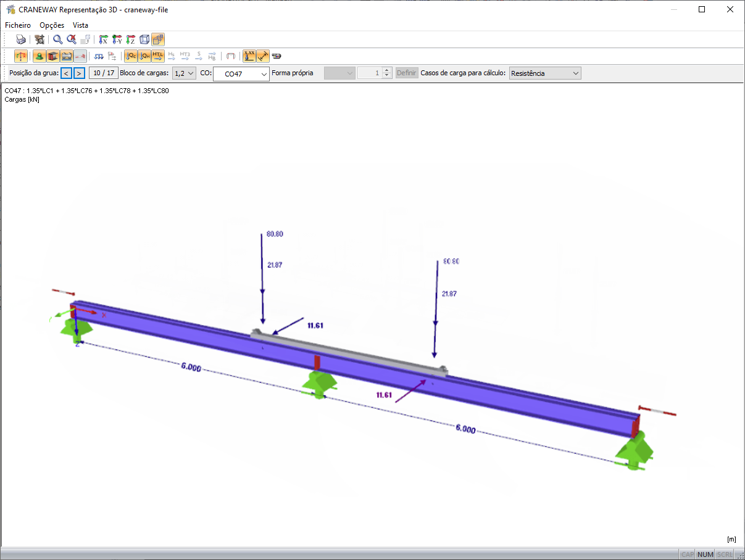
Task: Click the deformation shape icon
Action: pos(231,56)
